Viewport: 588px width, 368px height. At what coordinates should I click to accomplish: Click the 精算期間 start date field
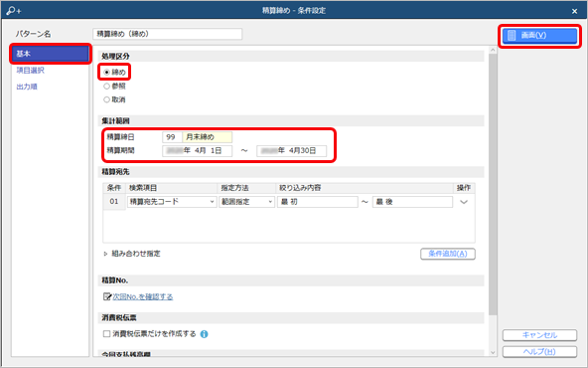tap(198, 151)
